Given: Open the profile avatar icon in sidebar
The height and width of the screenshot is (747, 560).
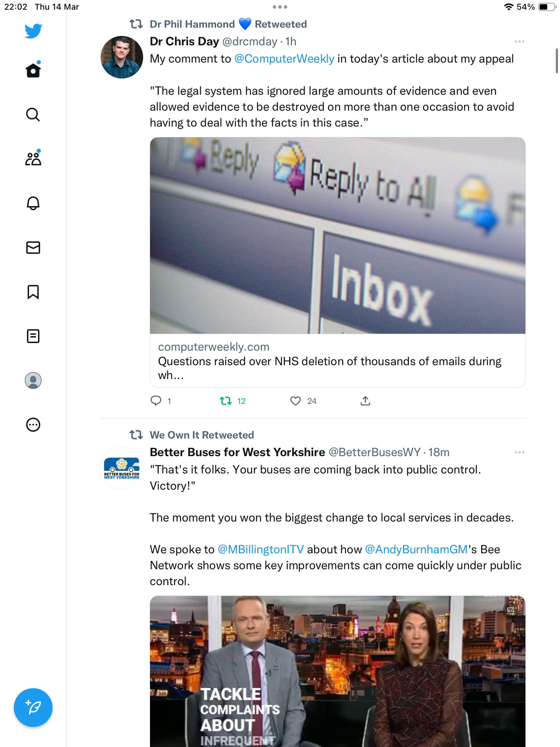Looking at the screenshot, I should [33, 380].
